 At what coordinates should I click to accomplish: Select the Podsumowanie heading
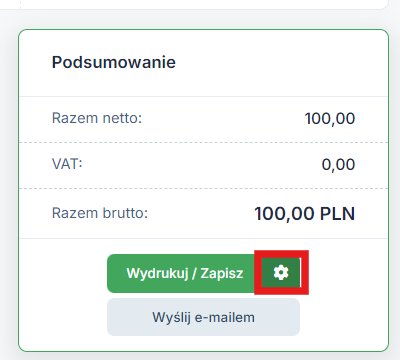tap(114, 62)
